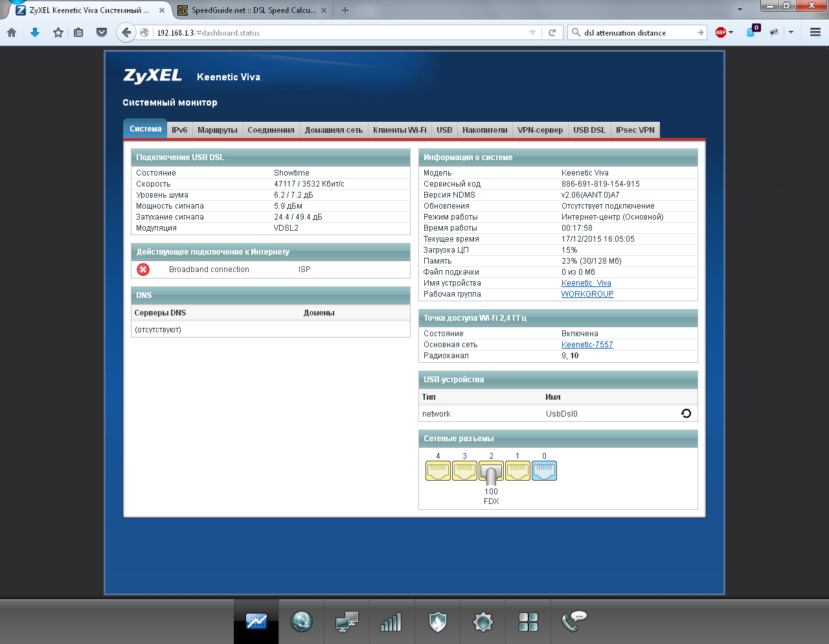Open the Internet globe icon in bottom bar
Screen dimensions: 829x644
point(302,622)
